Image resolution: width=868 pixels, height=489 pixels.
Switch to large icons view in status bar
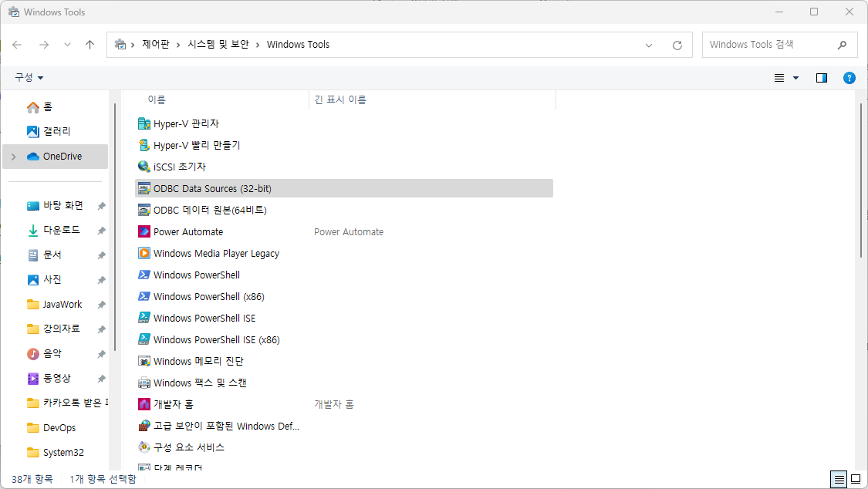pyautogui.click(x=856, y=479)
